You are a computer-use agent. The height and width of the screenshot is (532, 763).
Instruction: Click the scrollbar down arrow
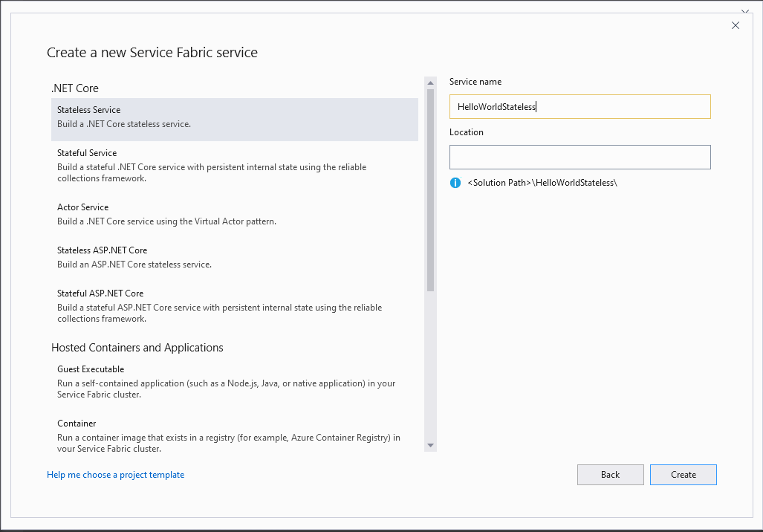(x=431, y=444)
